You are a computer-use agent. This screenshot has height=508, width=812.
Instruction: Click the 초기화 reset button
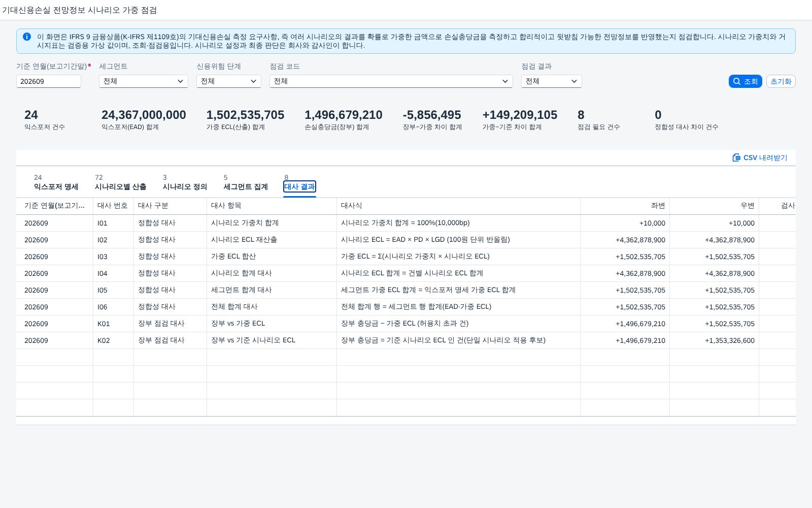tap(781, 81)
